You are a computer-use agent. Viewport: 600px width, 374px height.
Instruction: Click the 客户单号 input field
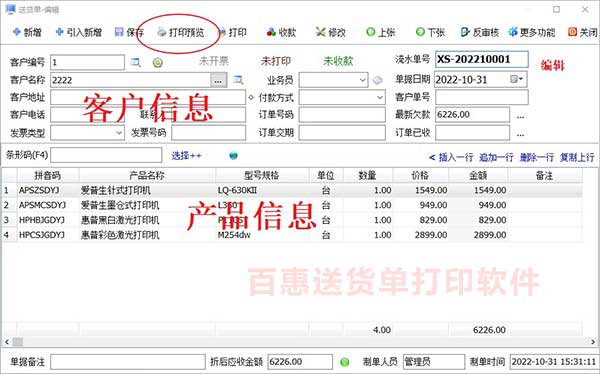482,97
